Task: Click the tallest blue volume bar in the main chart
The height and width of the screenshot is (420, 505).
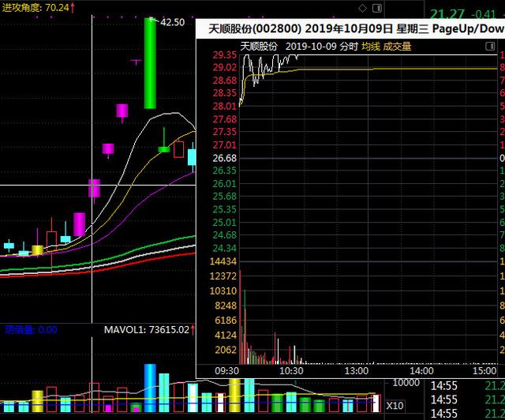Action: (x=150, y=388)
